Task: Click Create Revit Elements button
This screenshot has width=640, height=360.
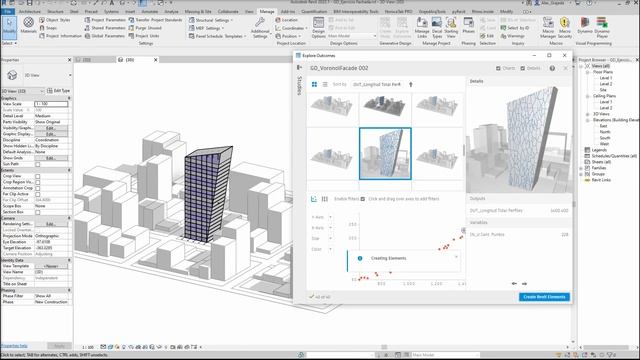Action: [544, 297]
